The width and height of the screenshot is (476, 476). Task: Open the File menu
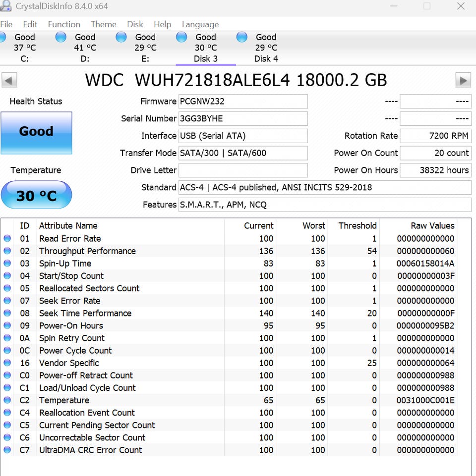[x=6, y=24]
